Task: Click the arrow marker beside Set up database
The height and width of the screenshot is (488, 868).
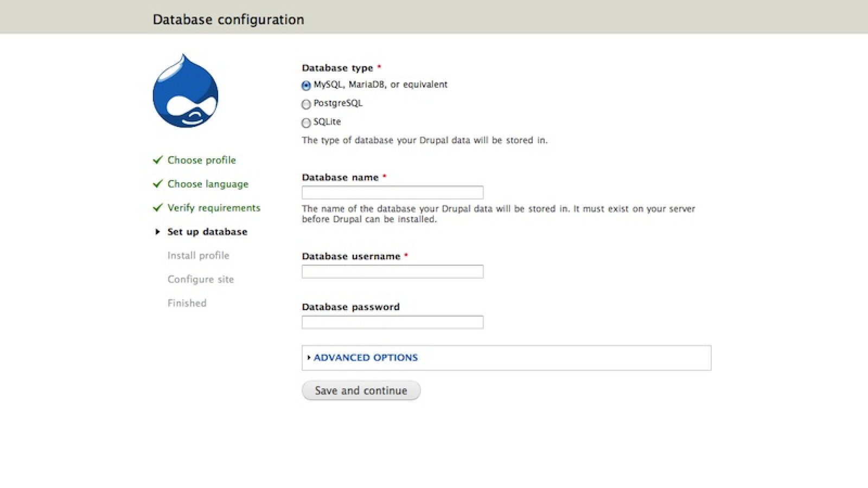Action: [157, 232]
